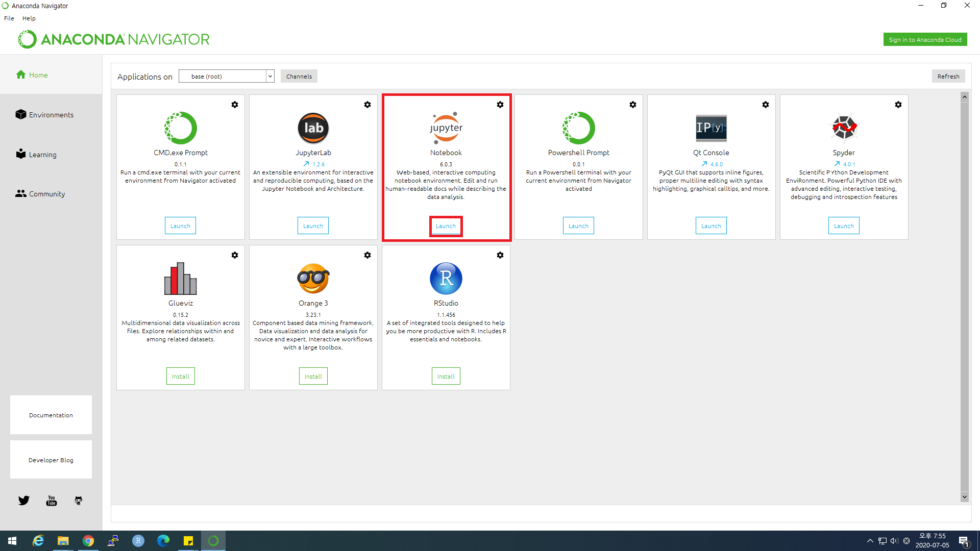Viewport: 980px width, 551px height.
Task: Click the Anaconda Navigator header logo
Action: click(x=114, y=39)
